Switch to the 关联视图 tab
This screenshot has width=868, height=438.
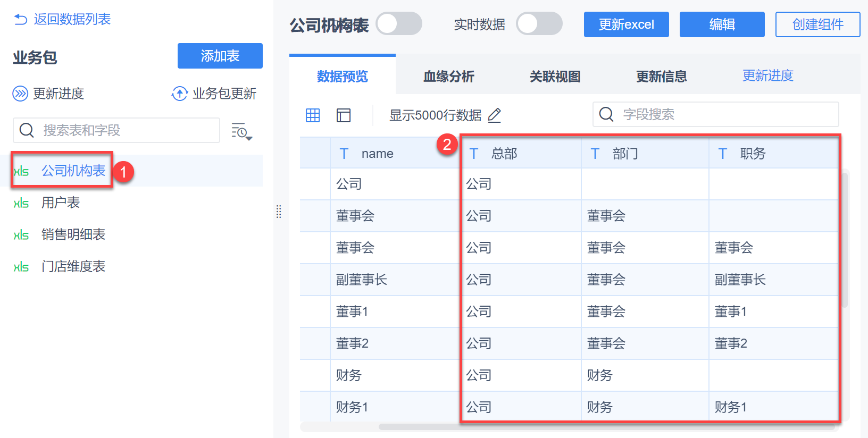(555, 77)
